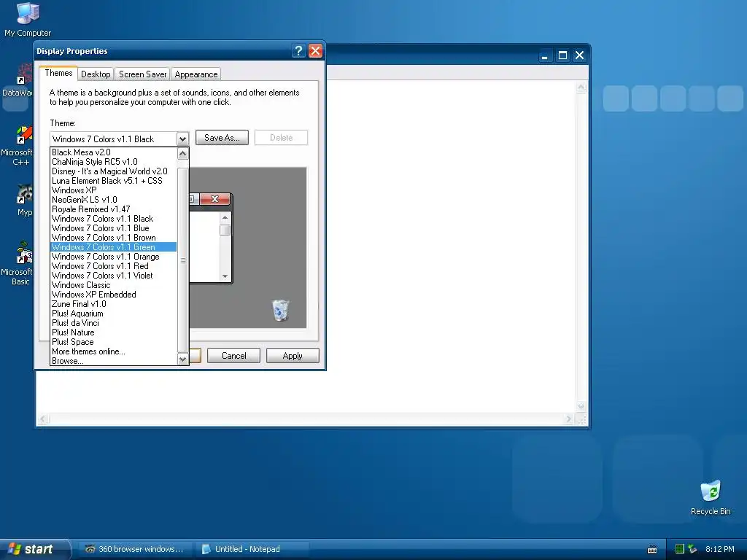Click the green monitor tray icon
This screenshot has width=747, height=560.
[x=680, y=549]
